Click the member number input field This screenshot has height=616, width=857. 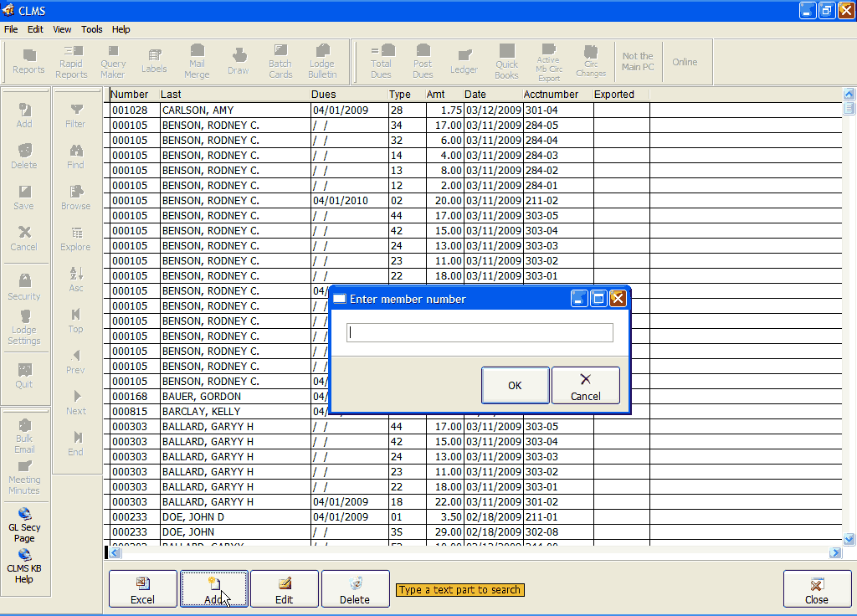tap(480, 333)
